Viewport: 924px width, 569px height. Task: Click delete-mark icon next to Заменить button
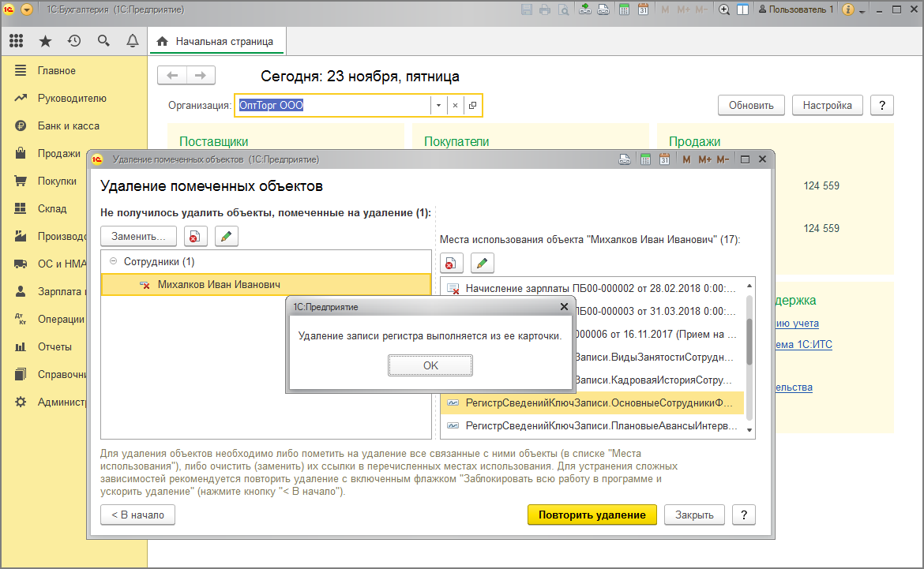pyautogui.click(x=195, y=236)
